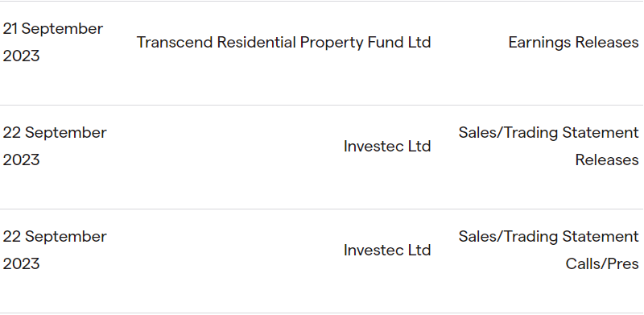Click 2023 beneath 21 September
The width and height of the screenshot is (644, 315).
pyautogui.click(x=22, y=56)
